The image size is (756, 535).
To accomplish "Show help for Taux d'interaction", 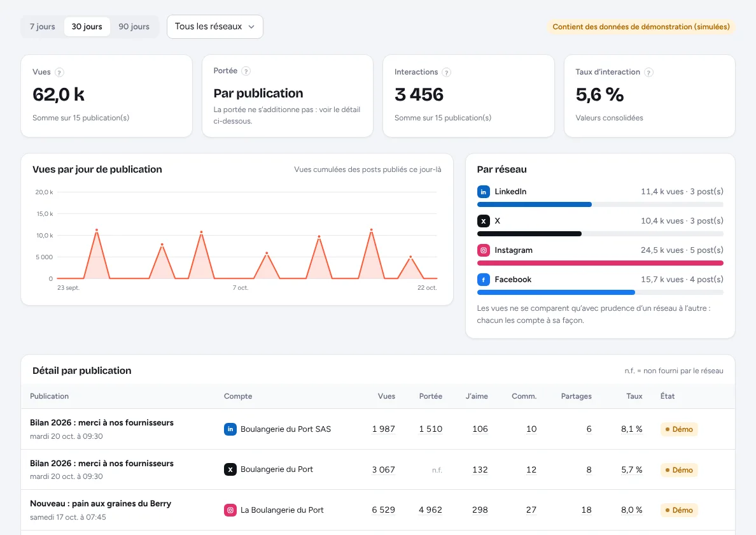I will pyautogui.click(x=649, y=73).
